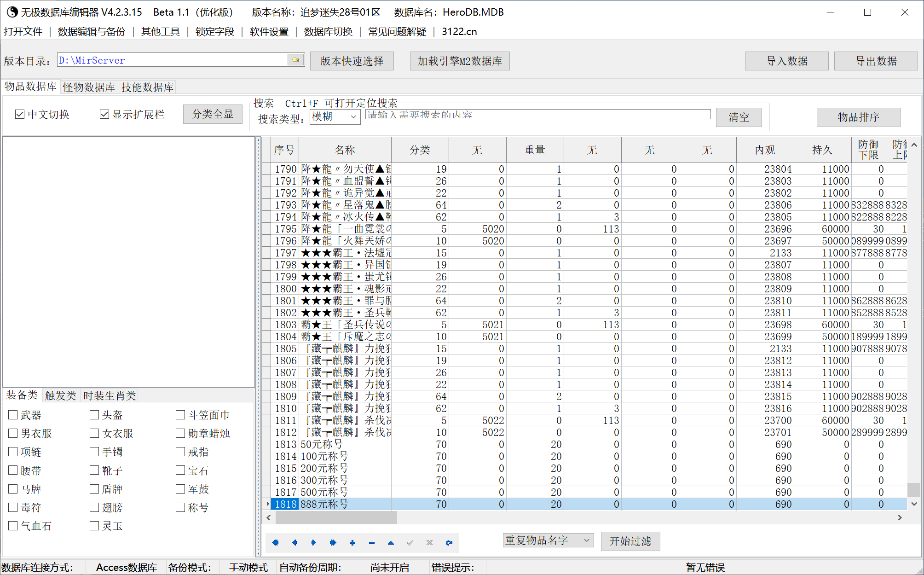The image size is (924, 575).
Task: Click vertical scrollbar down arrow of grid
Action: click(914, 504)
